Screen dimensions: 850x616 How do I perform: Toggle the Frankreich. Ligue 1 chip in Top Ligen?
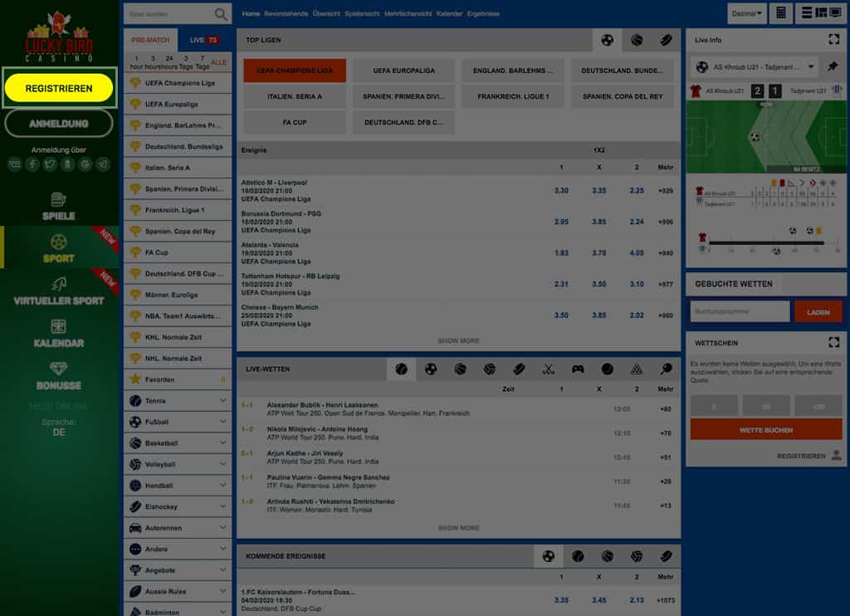click(x=513, y=96)
